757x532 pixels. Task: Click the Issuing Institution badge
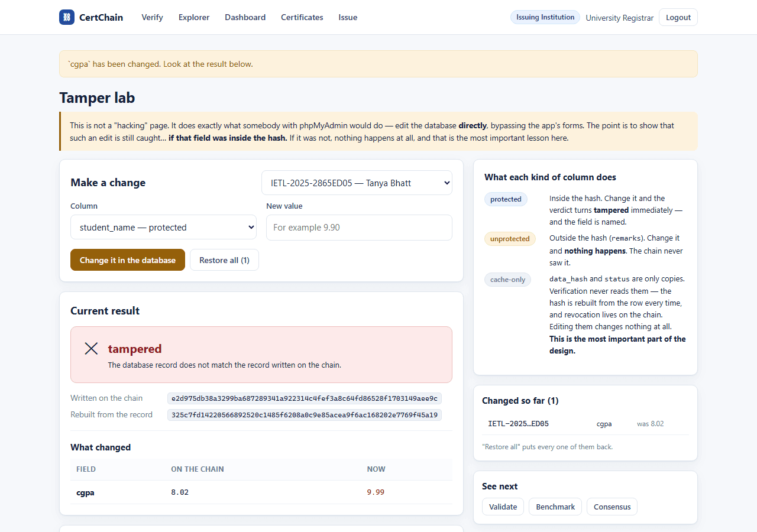pyautogui.click(x=545, y=17)
